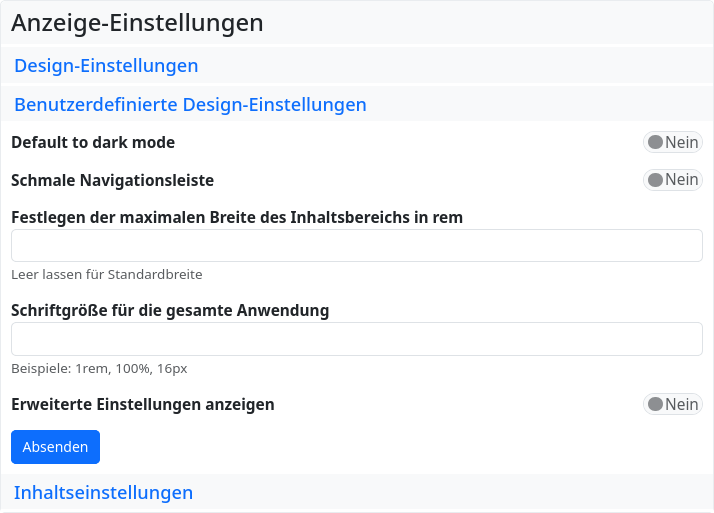Toggle Schmale Navigationsleiste switch on

pos(672,180)
